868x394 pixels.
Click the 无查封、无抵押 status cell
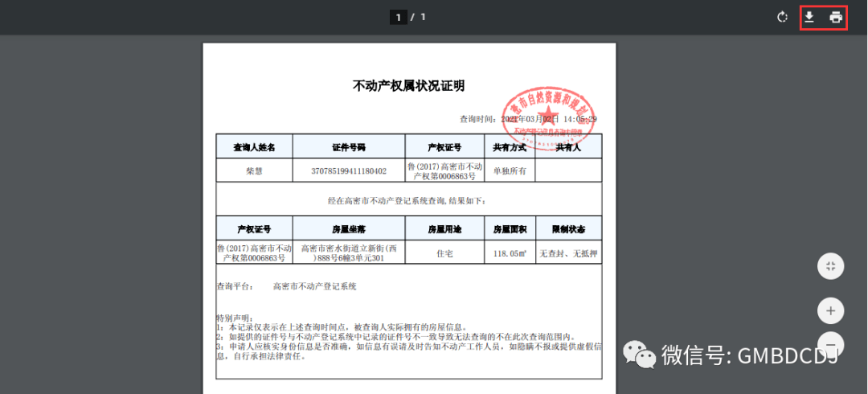pos(568,253)
